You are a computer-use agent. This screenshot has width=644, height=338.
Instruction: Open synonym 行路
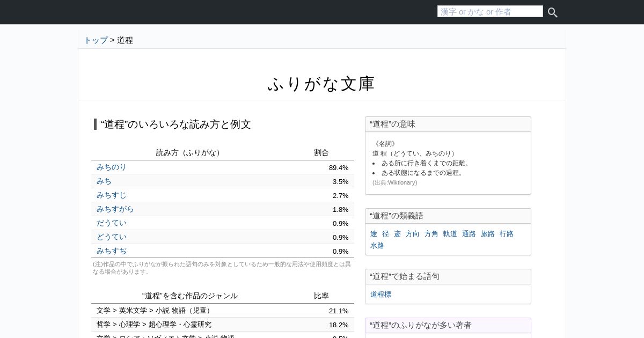pos(507,234)
